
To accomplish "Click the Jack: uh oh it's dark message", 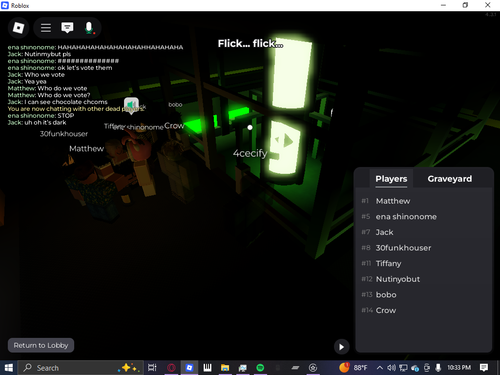I will coord(37,123).
